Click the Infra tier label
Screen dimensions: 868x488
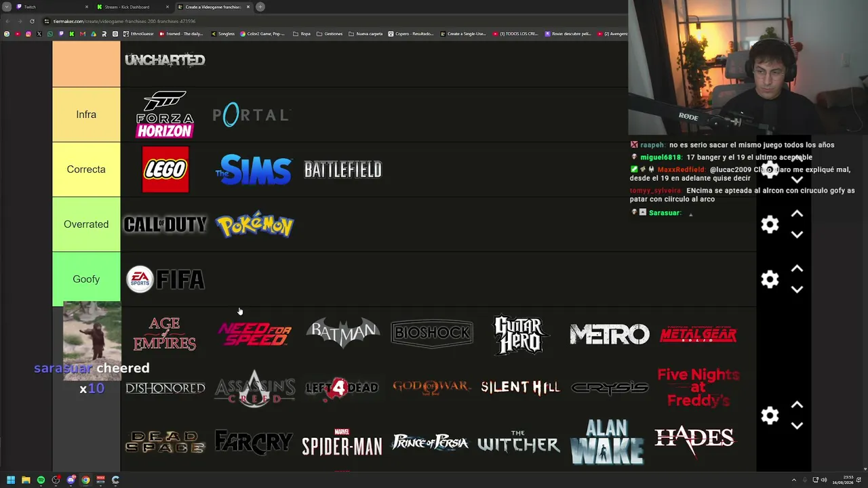click(x=86, y=115)
